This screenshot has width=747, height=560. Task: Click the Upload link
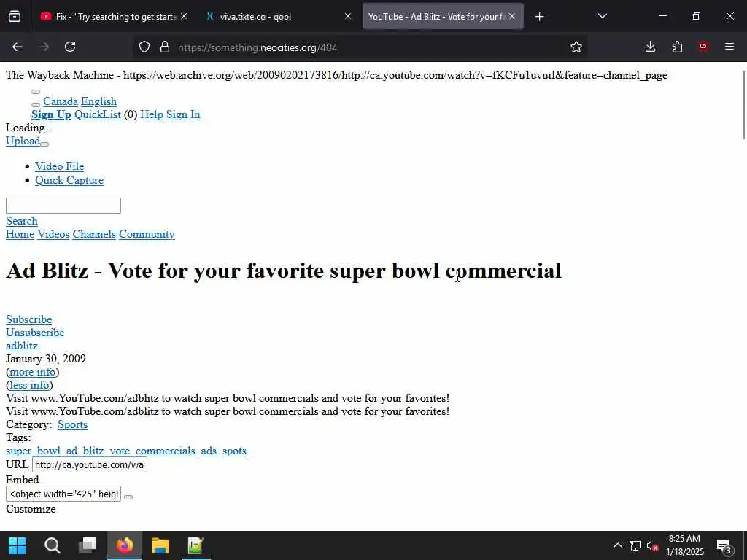(x=23, y=141)
